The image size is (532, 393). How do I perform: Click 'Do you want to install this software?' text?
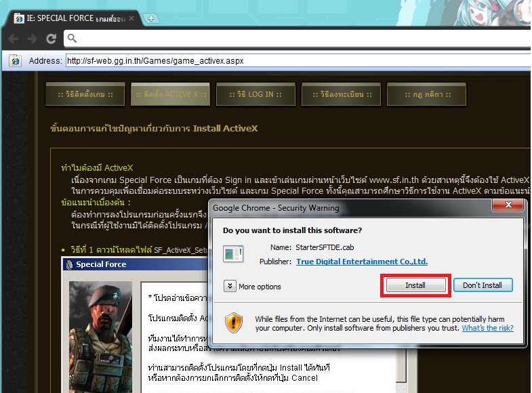(x=293, y=230)
